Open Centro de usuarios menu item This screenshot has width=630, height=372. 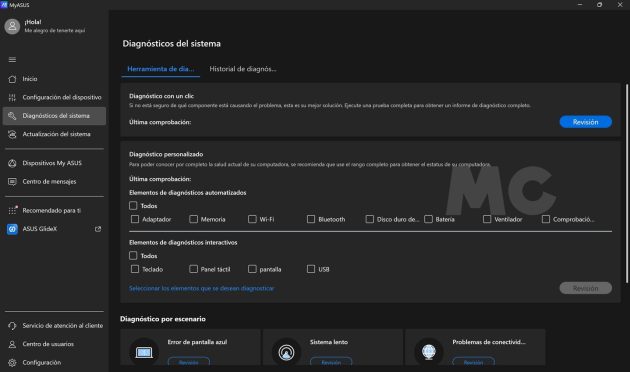point(54,344)
